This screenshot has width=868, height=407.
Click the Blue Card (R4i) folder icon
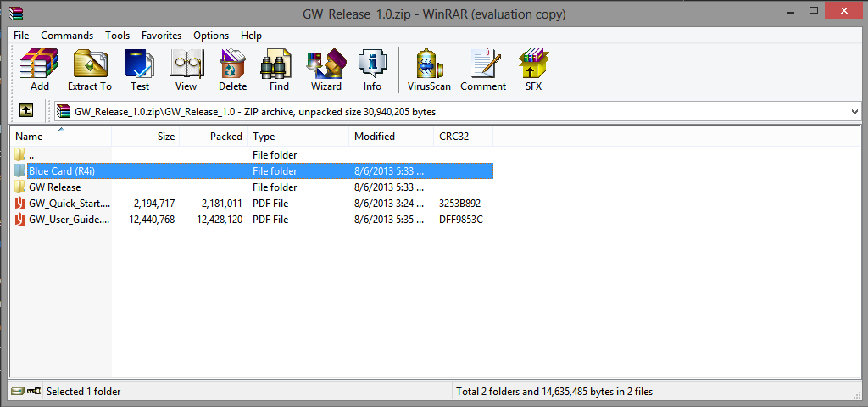click(20, 170)
